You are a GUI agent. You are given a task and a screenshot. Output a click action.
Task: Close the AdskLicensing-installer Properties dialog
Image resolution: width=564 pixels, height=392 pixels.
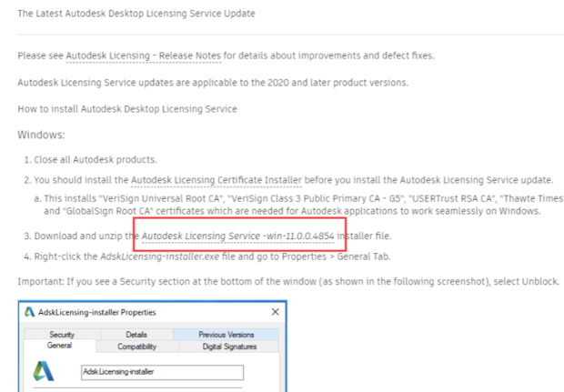pos(275,312)
